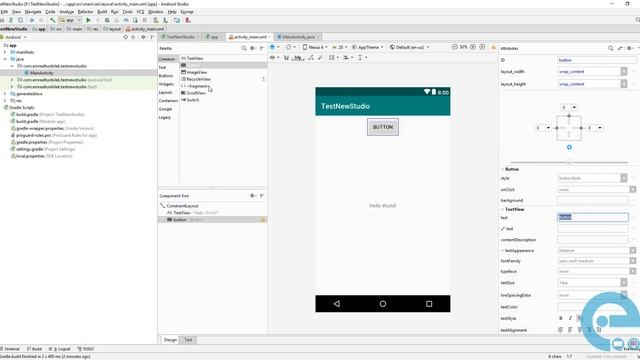This screenshot has height=360, width=640.
Task: Click the scroll-from-source target icon in Project panel
Action: coord(125,37)
